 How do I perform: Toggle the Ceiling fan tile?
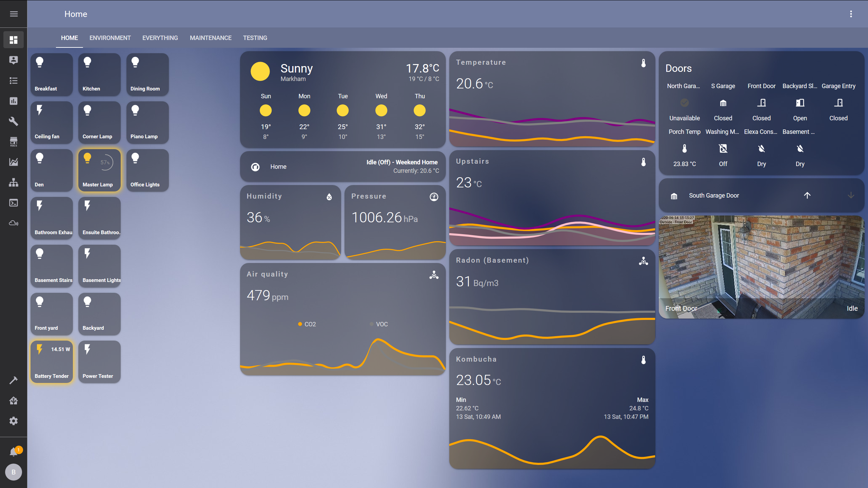52,122
